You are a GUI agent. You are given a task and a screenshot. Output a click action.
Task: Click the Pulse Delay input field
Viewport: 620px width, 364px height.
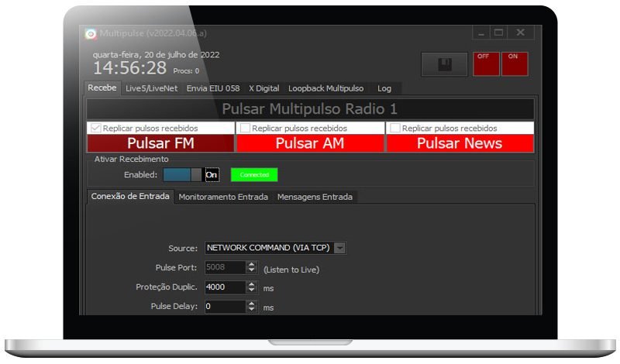pyautogui.click(x=226, y=306)
